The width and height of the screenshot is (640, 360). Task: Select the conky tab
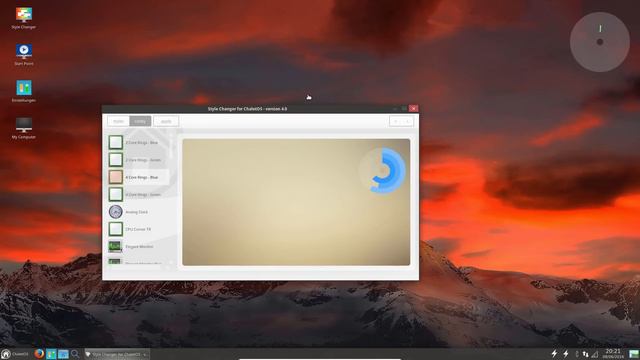tap(140, 121)
